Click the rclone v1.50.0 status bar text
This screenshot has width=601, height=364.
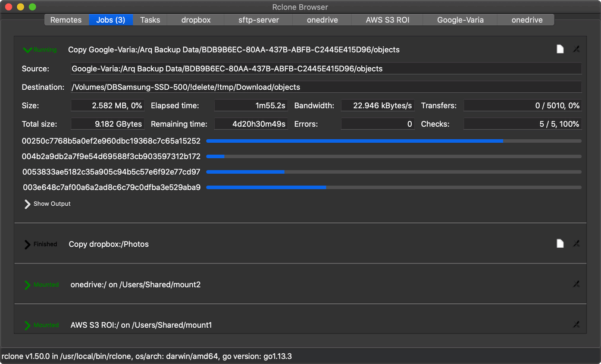147,356
